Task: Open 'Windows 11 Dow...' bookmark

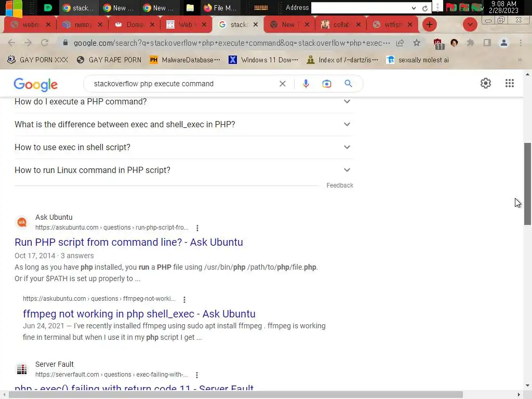Action: tap(263, 60)
